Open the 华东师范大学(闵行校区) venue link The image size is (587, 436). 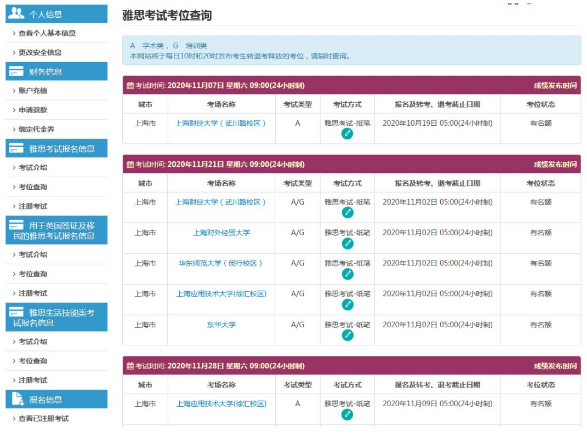point(221,263)
